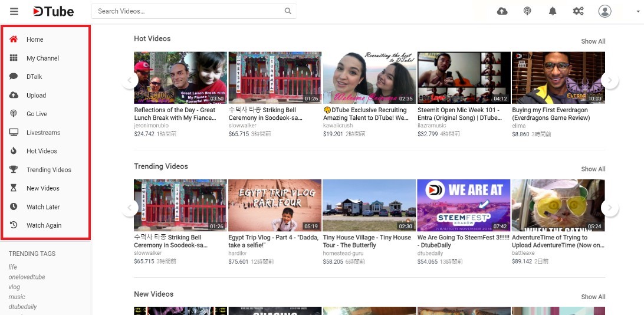Open DTube Exclusive Recruiting video thumbnail
Screen dimensions: 644x315
[x=369, y=78]
